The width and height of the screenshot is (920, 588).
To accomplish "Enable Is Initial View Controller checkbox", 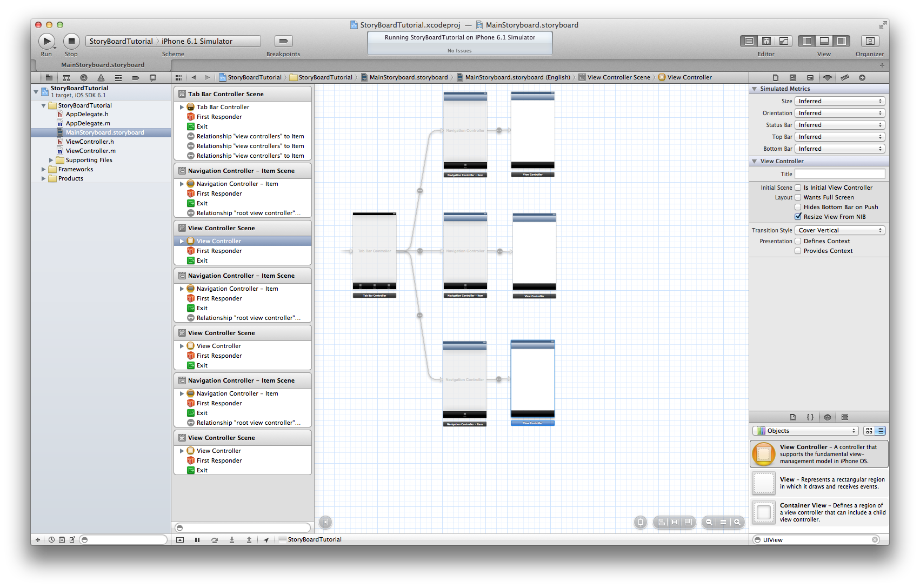I will [798, 188].
